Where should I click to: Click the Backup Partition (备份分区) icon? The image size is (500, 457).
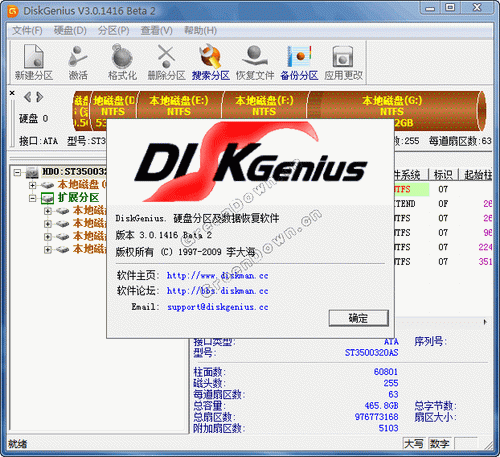tap(299, 63)
